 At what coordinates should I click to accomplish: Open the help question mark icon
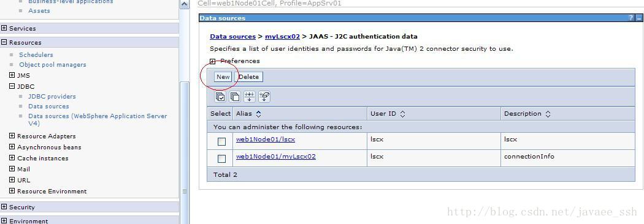click(x=631, y=18)
